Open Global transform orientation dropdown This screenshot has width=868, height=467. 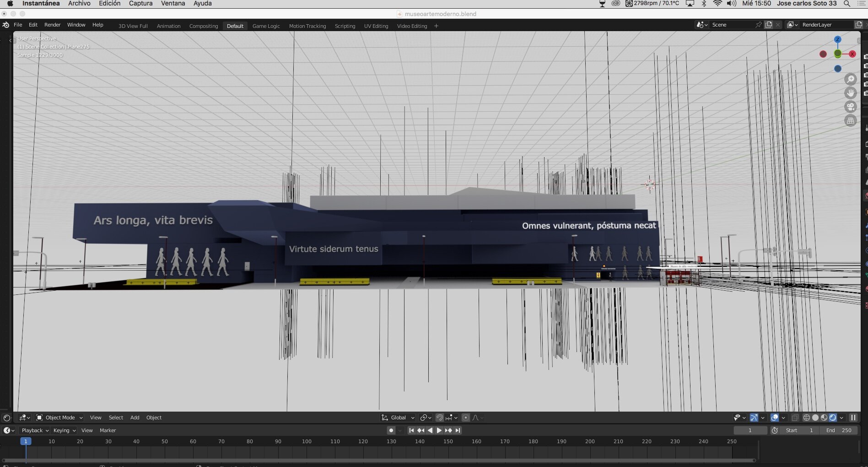[x=398, y=418]
